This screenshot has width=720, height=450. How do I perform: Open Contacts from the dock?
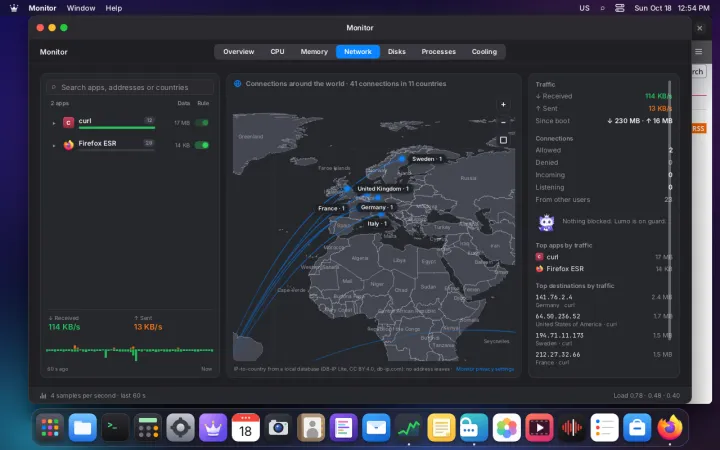[311, 428]
